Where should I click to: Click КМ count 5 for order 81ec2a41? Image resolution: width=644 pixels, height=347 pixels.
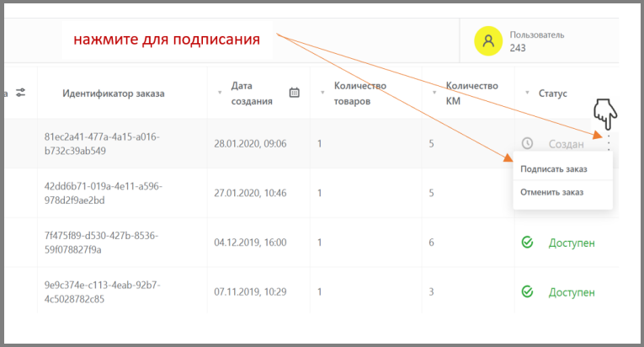[431, 143]
